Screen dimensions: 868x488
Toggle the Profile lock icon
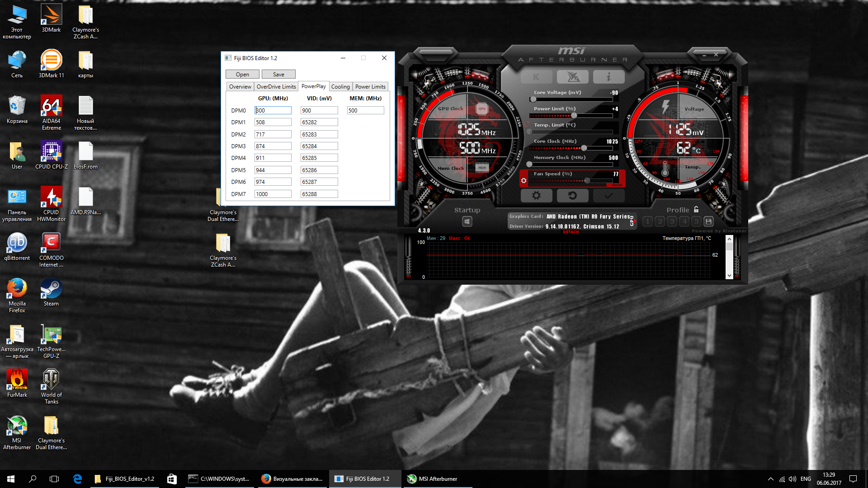tap(696, 210)
